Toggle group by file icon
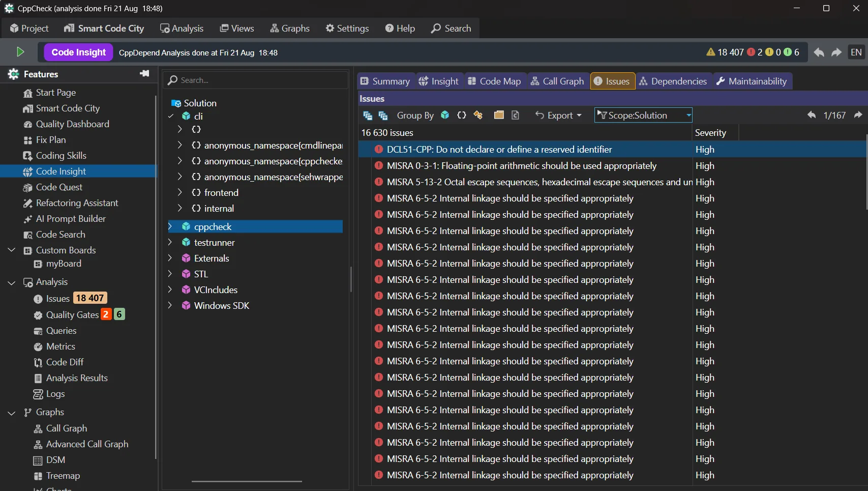 pos(515,115)
